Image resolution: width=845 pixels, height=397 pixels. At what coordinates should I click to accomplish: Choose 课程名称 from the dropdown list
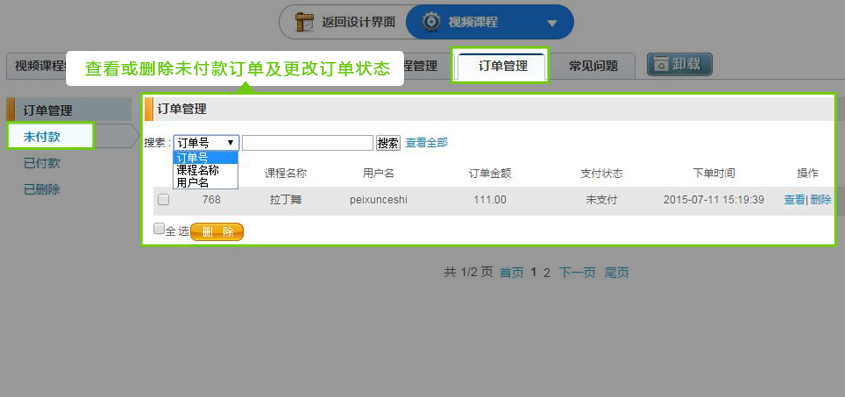point(205,170)
